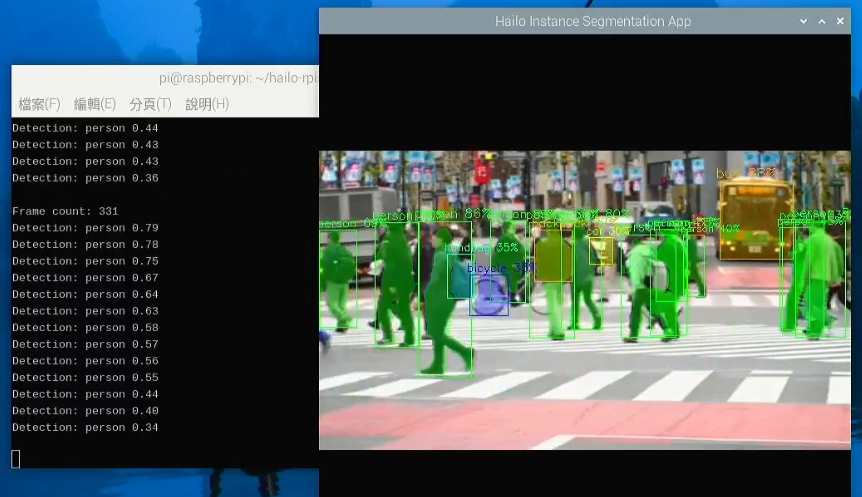Open the 檔案(F) menu in terminal
Screen dimensions: 862x497
pos(39,104)
